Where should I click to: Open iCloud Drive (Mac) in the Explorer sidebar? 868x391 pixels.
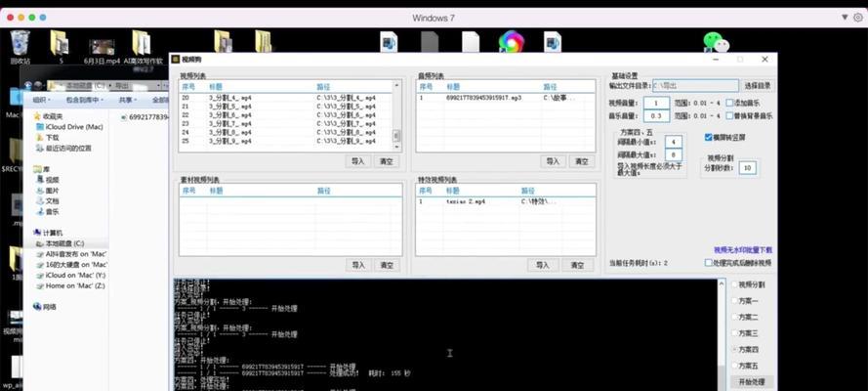(x=69, y=127)
